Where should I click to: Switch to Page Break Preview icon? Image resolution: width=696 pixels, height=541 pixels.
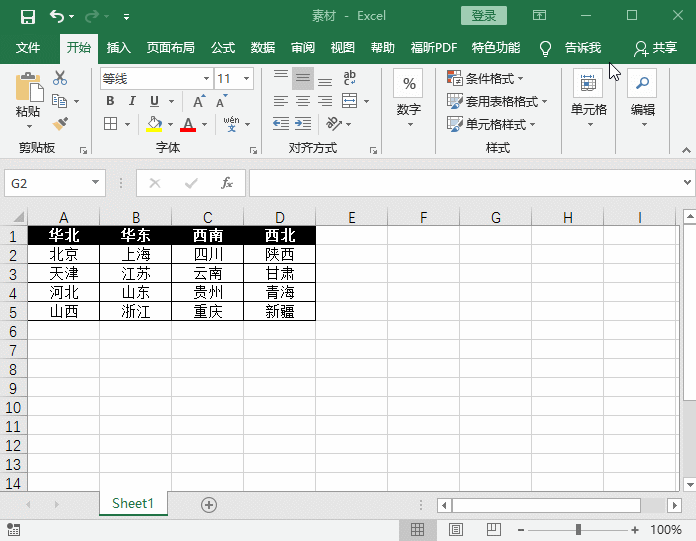coord(494,529)
